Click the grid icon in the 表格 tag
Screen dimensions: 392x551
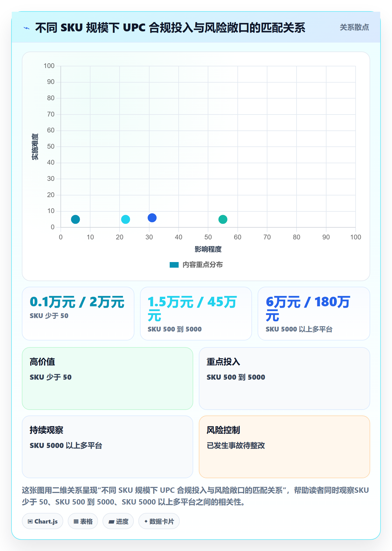(76, 521)
